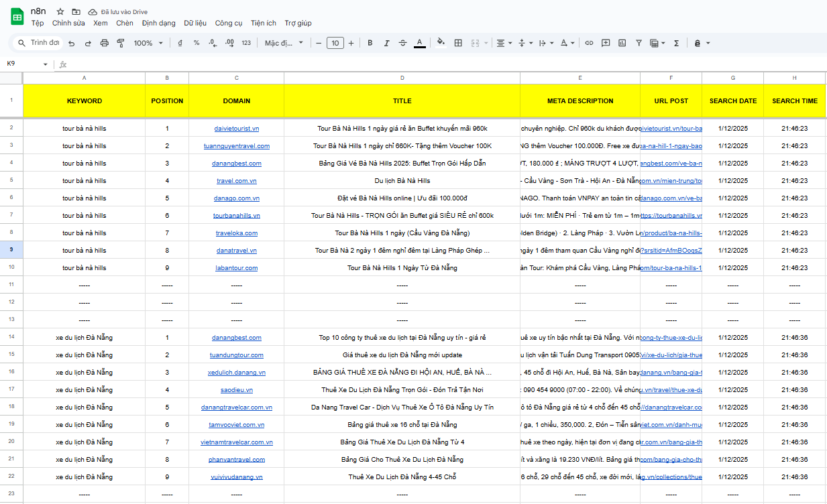
Task: Format as percent
Action: [x=197, y=43]
